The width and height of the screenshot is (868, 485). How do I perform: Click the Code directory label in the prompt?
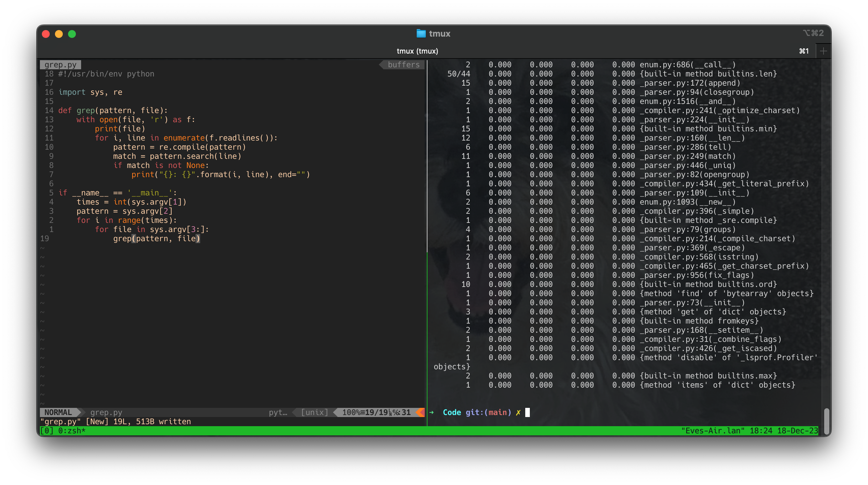(x=452, y=412)
